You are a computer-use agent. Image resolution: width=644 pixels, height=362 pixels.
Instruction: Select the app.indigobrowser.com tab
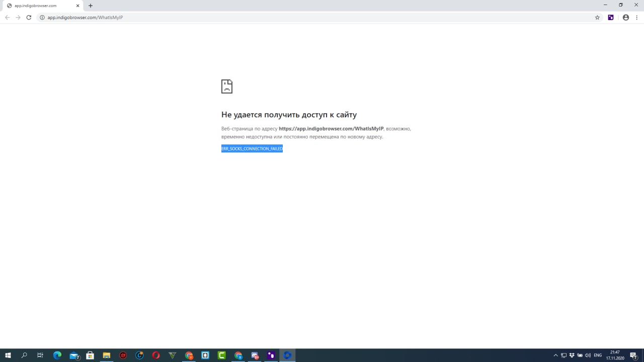tap(43, 6)
